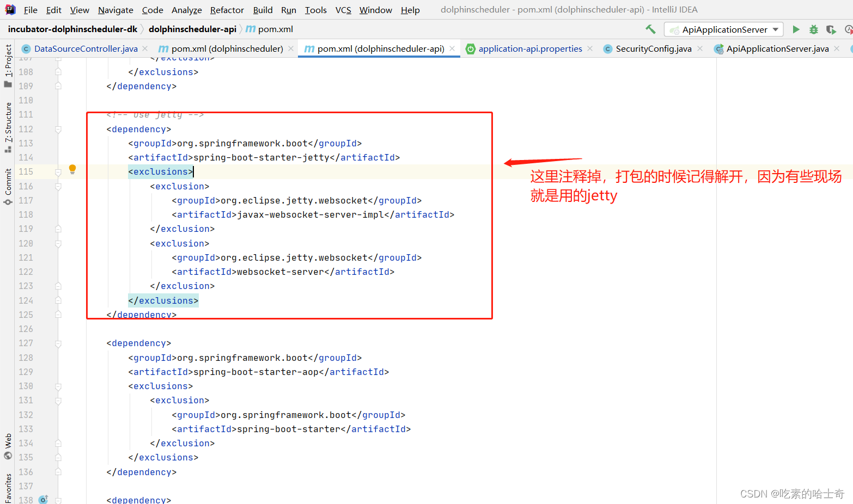
Task: Collapse the exclusion block at line 120
Action: coord(58,244)
